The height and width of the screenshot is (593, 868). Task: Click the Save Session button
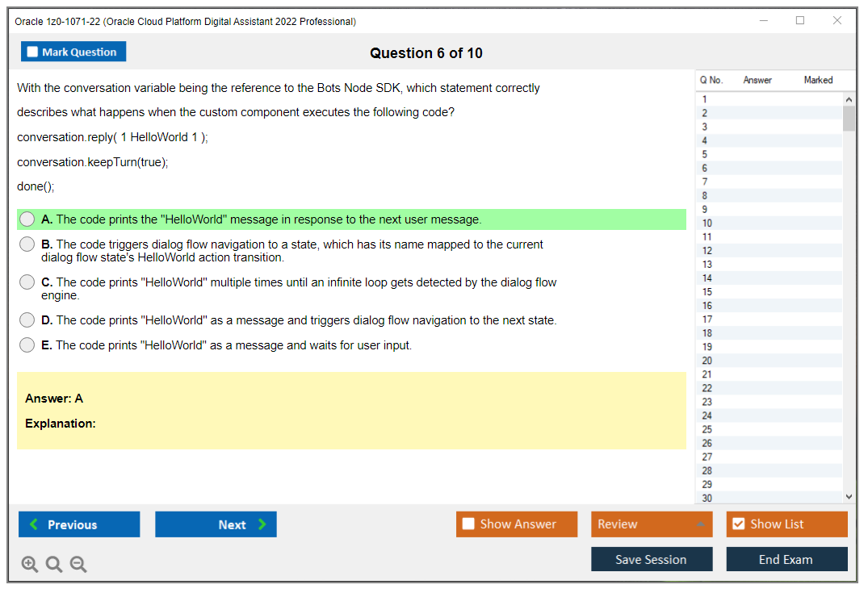pyautogui.click(x=652, y=558)
